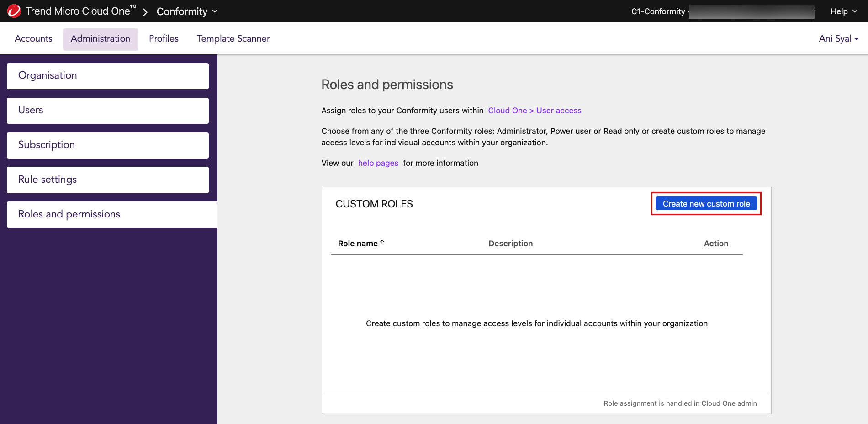Click the C1-Conformity account label
The image size is (868, 424).
pyautogui.click(x=658, y=11)
